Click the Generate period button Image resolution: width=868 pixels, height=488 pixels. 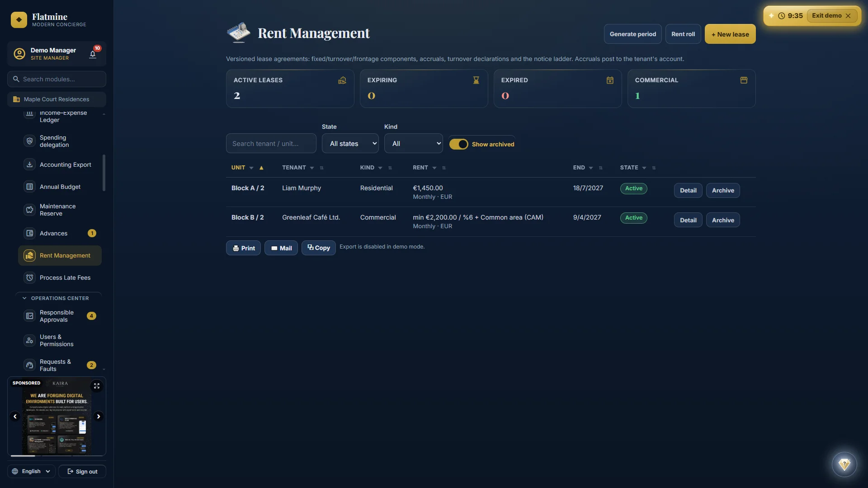(x=632, y=34)
